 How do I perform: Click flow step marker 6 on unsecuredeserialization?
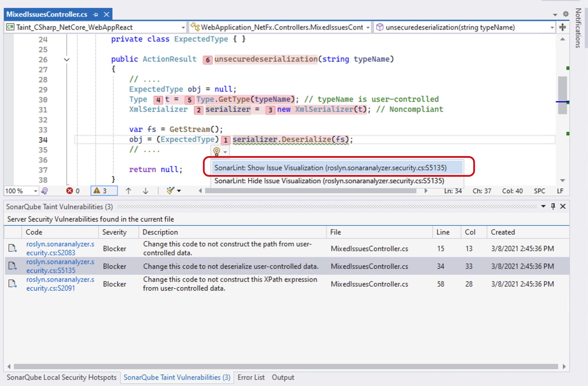point(208,60)
